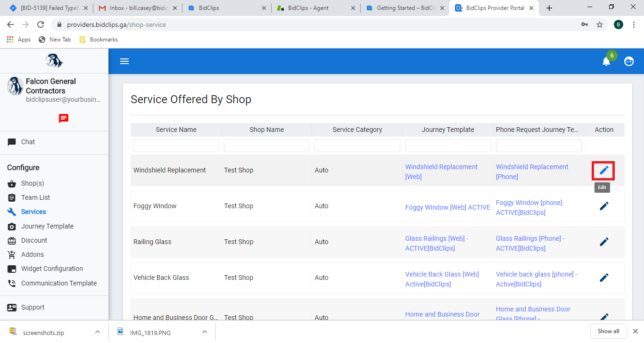The height and width of the screenshot is (343, 644).
Task: Open the Vehicle back glass [phone] link
Action: (537, 279)
